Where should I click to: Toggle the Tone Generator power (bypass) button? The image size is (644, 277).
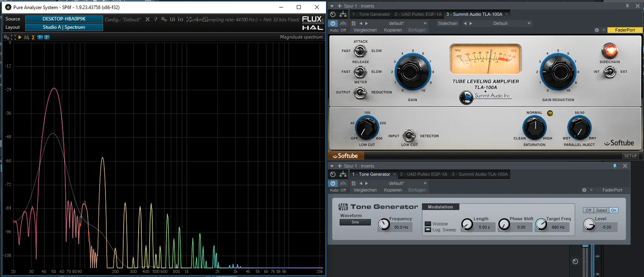coord(333,183)
